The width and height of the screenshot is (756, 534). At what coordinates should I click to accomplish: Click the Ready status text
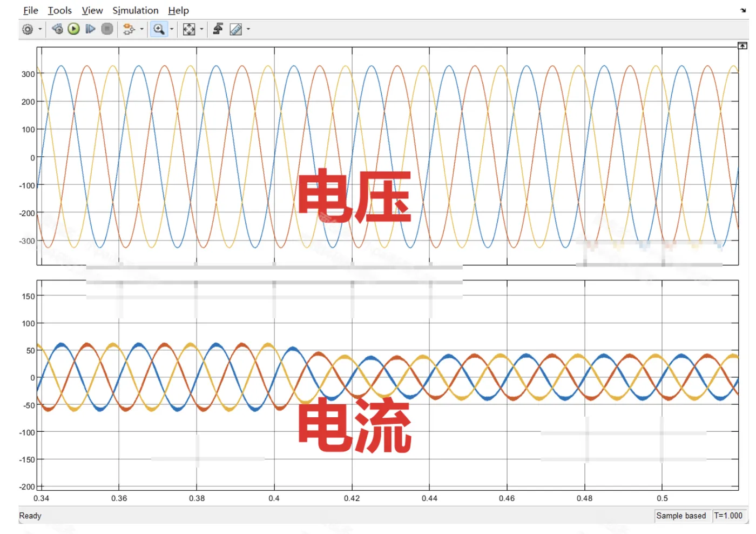pos(30,516)
